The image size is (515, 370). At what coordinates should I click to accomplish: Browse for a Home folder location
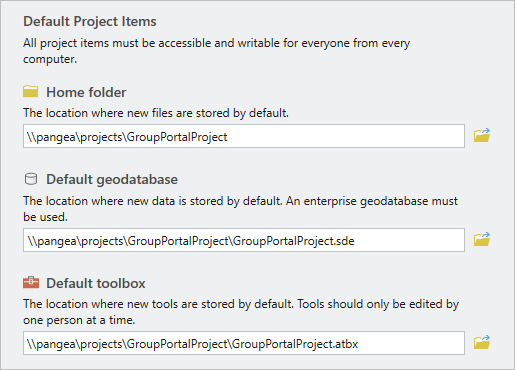482,135
